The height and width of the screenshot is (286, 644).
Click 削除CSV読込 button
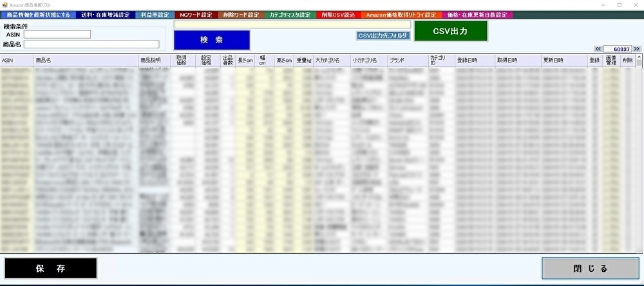click(x=339, y=15)
